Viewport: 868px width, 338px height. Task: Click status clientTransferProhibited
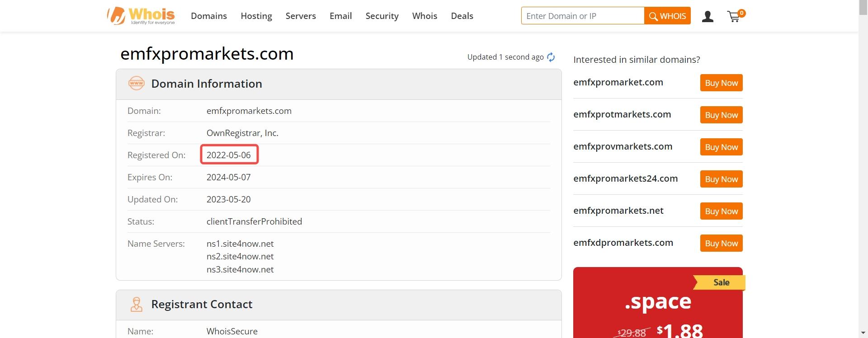(254, 221)
